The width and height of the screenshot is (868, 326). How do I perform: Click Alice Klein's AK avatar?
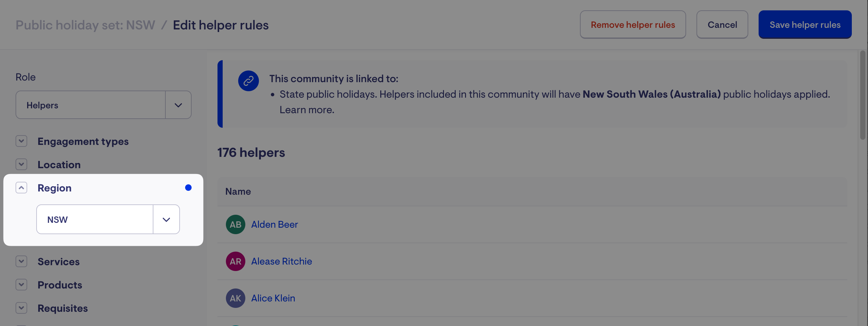235,298
